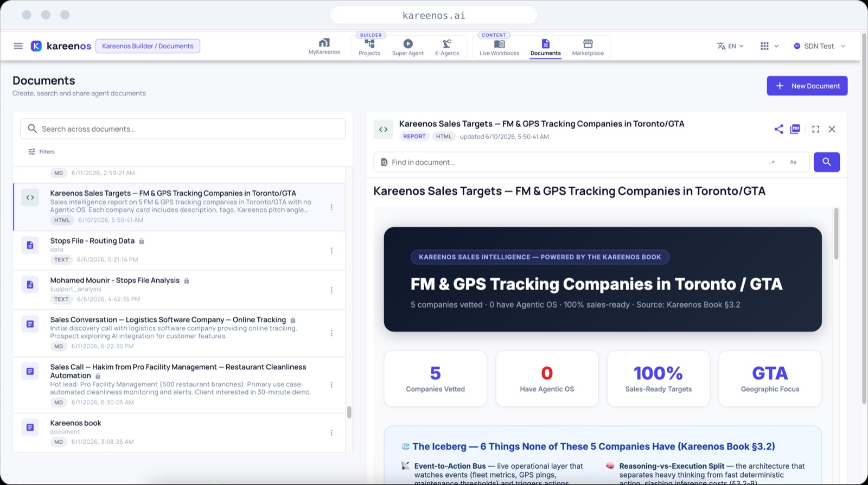Open the EN language dropdown
The height and width of the screenshot is (485, 868).
pos(730,46)
